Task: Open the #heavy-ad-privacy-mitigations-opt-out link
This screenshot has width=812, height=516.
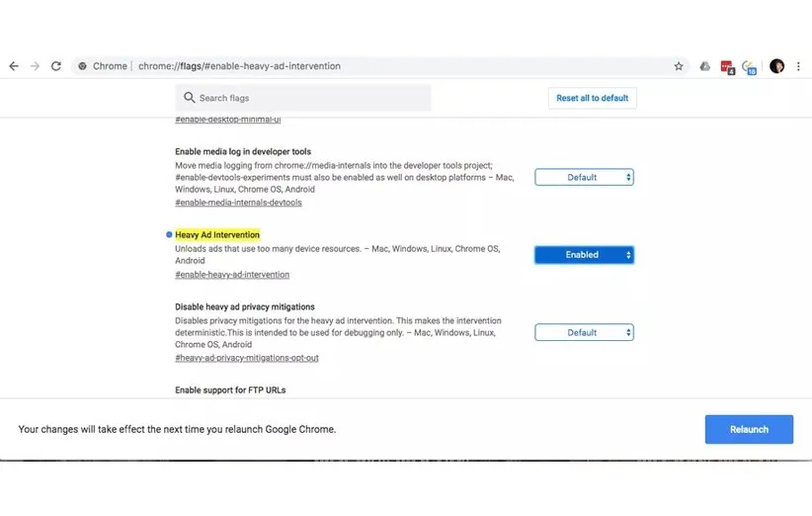Action: pos(247,358)
